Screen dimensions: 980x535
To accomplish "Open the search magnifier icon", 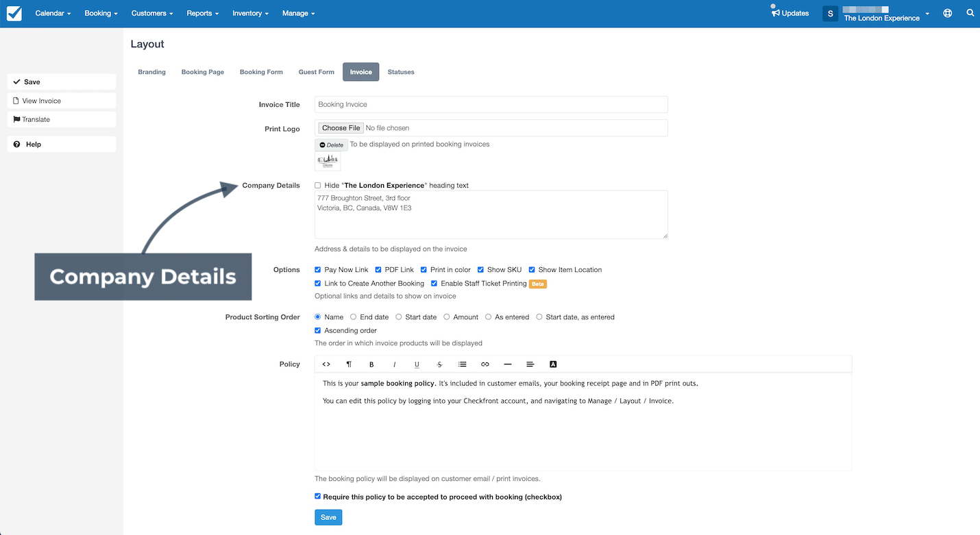I will [970, 13].
